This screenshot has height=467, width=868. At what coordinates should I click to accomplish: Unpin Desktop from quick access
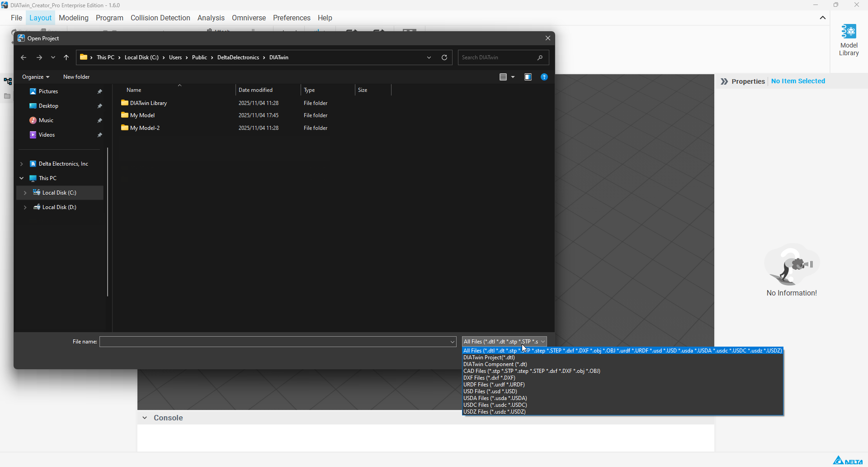pos(100,106)
